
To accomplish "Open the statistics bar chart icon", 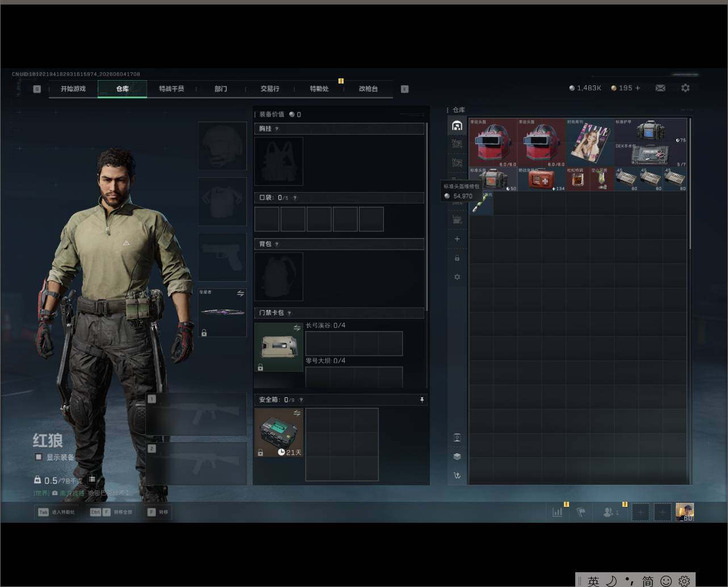I will [558, 512].
